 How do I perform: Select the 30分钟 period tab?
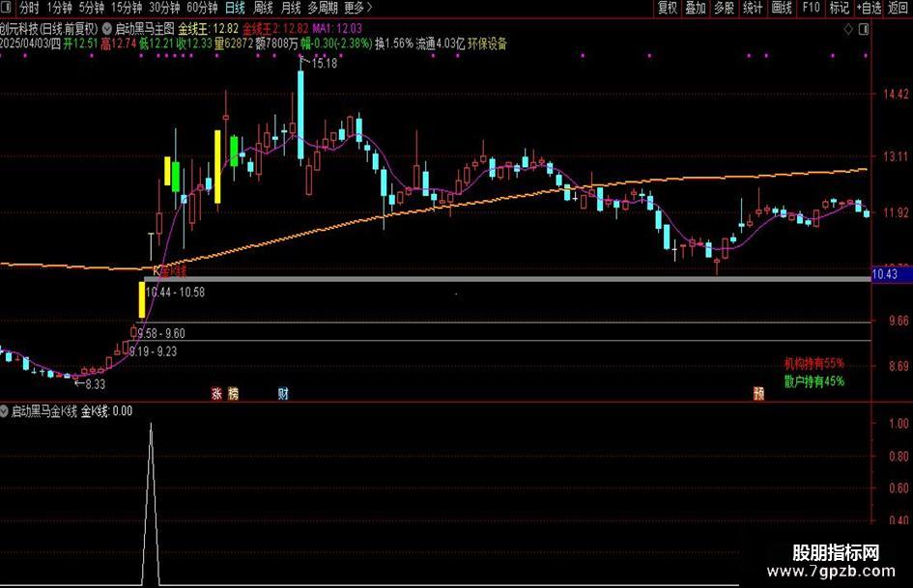[164, 8]
